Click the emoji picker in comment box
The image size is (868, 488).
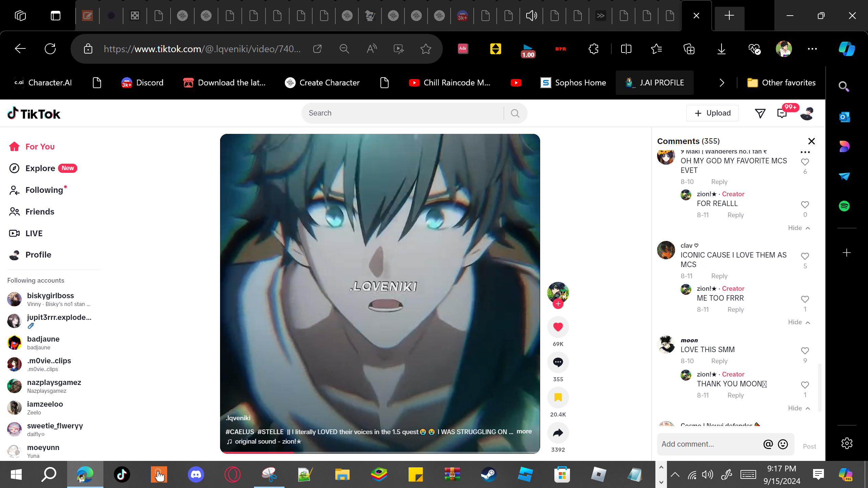tap(783, 444)
